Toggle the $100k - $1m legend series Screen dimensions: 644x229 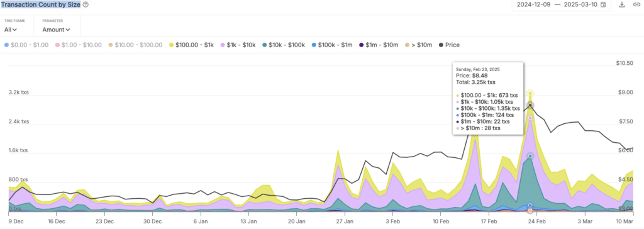click(332, 45)
